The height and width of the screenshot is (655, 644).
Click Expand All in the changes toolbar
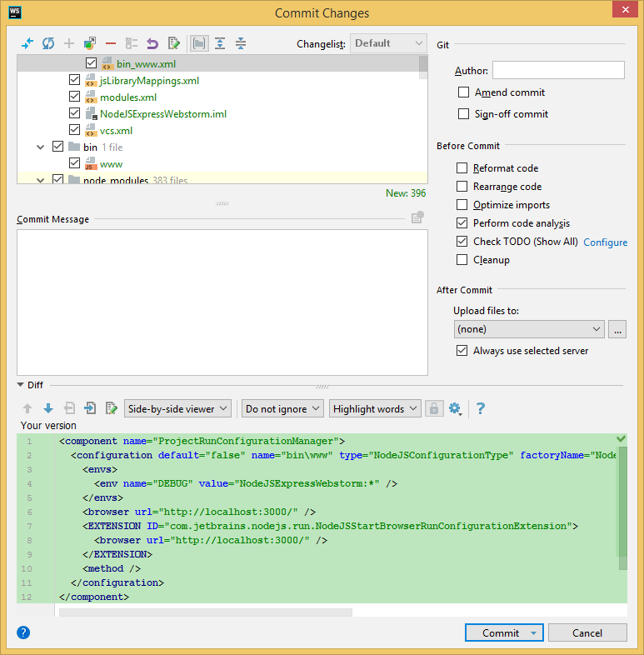220,43
